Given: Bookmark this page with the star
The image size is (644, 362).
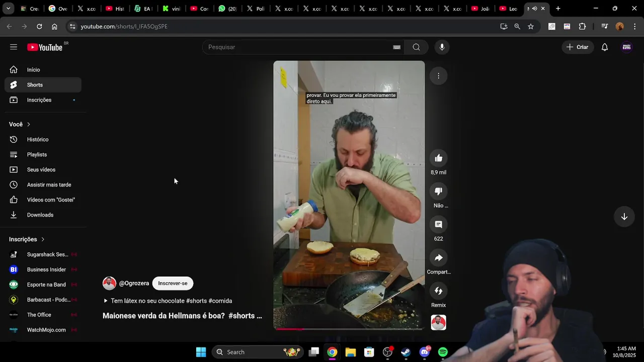Looking at the screenshot, I should [530, 26].
